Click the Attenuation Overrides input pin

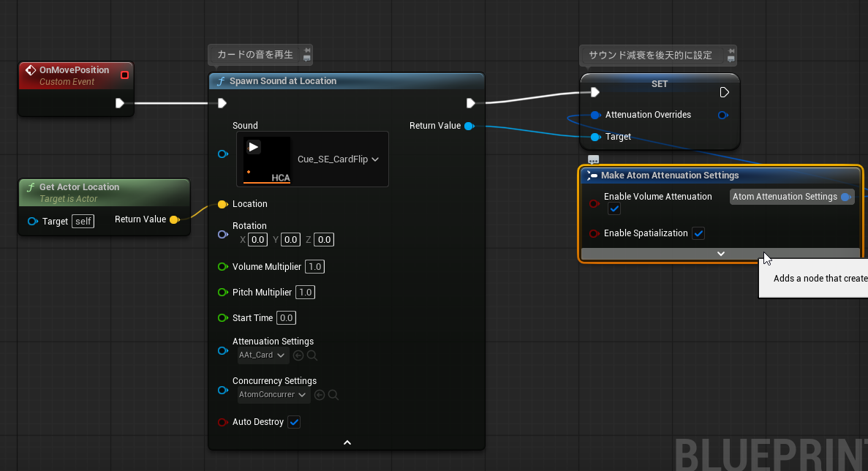(595, 115)
